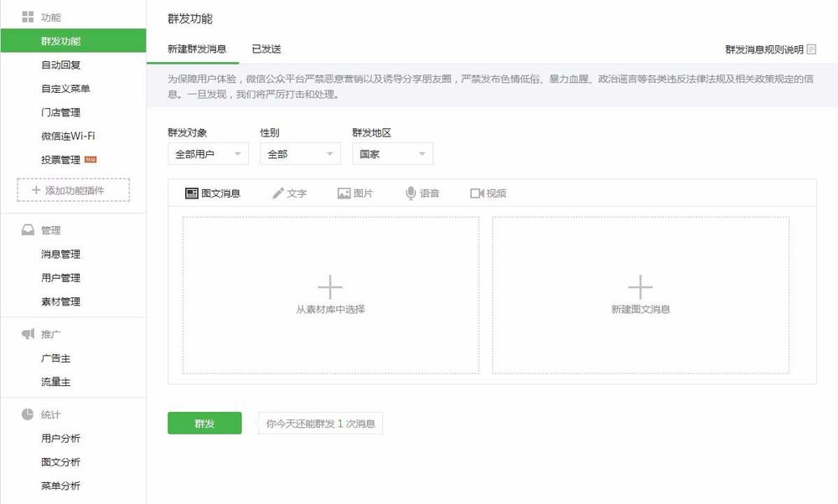Switch to the 已发送 tab
Viewport: 838px width, 504px height.
tap(266, 49)
